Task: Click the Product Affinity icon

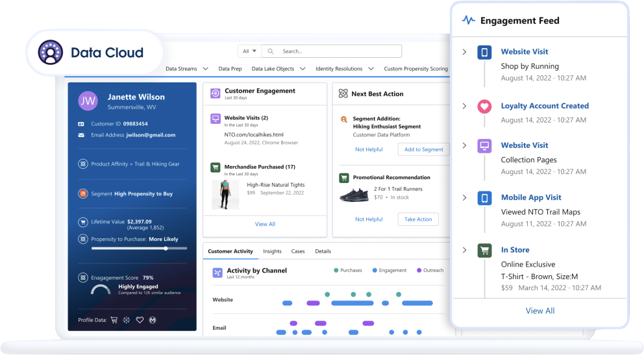Action: coord(83,164)
